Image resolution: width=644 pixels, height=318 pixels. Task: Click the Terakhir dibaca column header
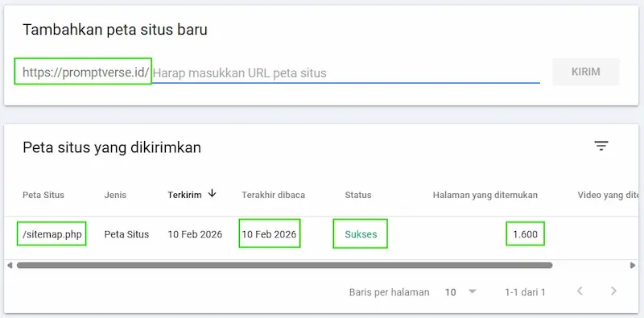point(273,195)
